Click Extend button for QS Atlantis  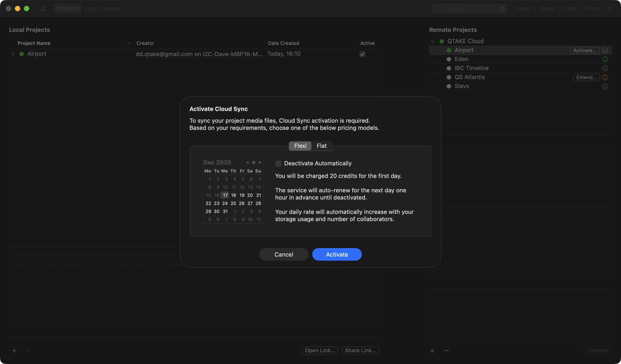click(x=586, y=77)
